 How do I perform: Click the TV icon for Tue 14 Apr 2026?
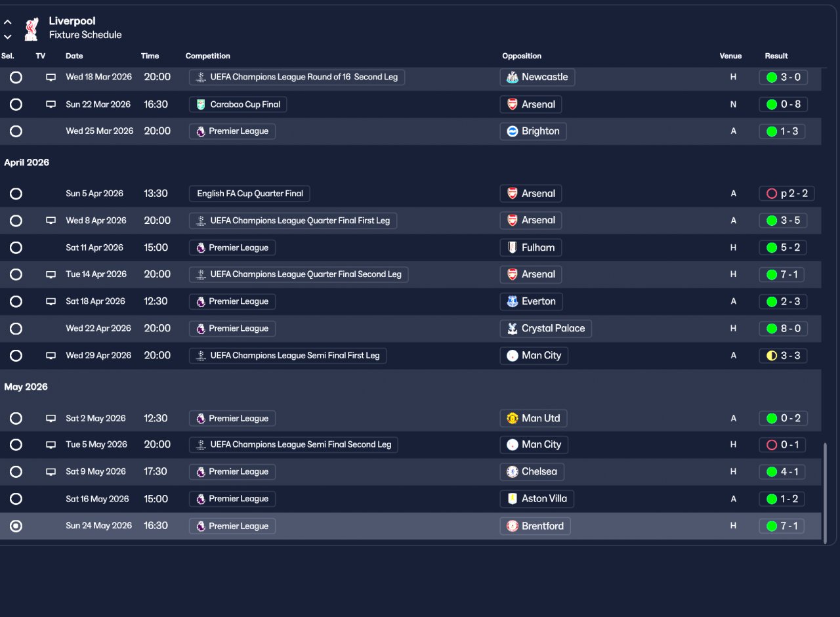coord(51,274)
